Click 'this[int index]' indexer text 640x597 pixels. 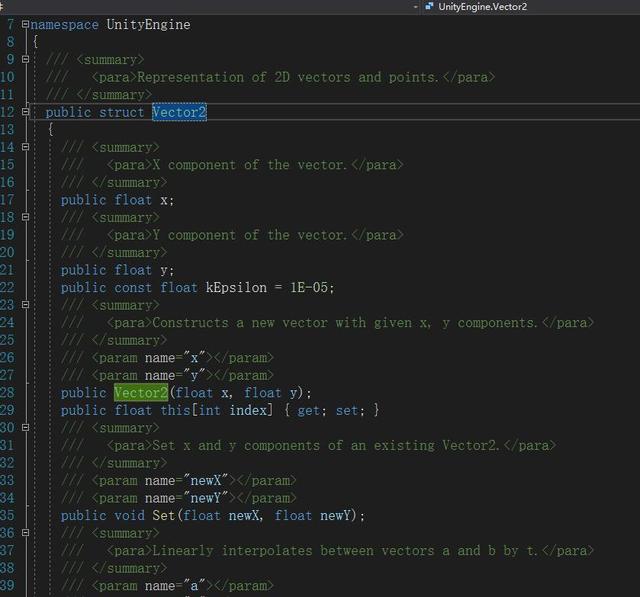click(216, 410)
